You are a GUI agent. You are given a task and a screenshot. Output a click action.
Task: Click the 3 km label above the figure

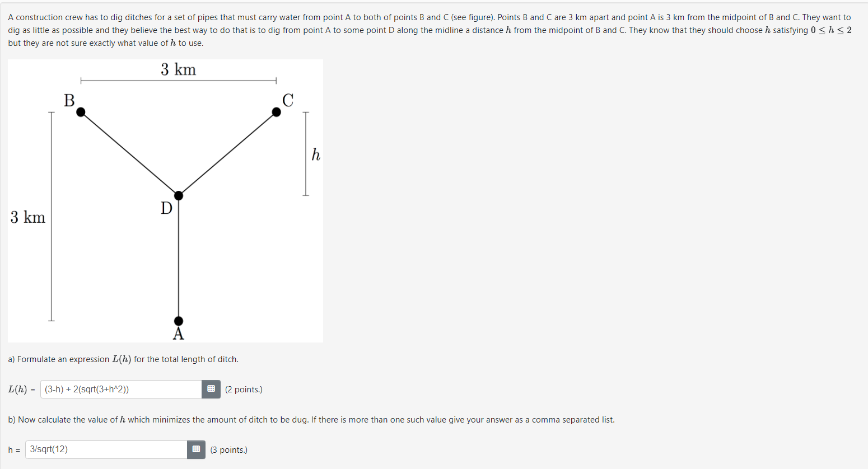click(x=178, y=69)
